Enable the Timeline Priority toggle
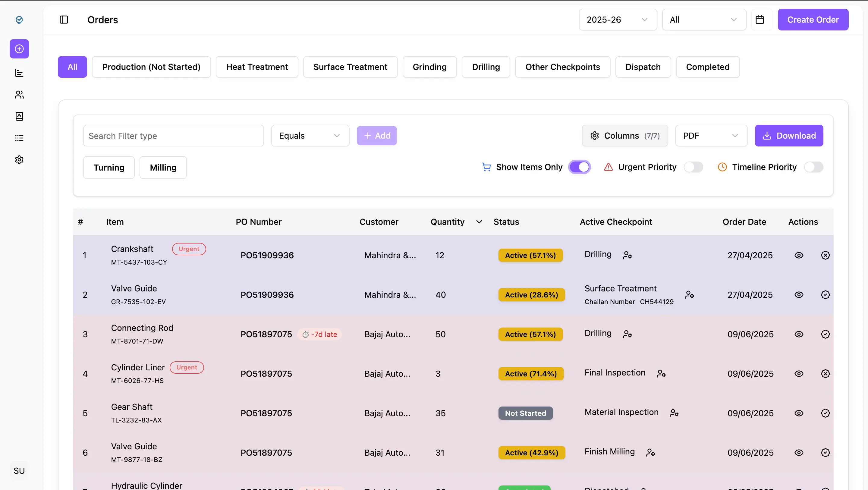Image resolution: width=868 pixels, height=490 pixels. pyautogui.click(x=813, y=167)
